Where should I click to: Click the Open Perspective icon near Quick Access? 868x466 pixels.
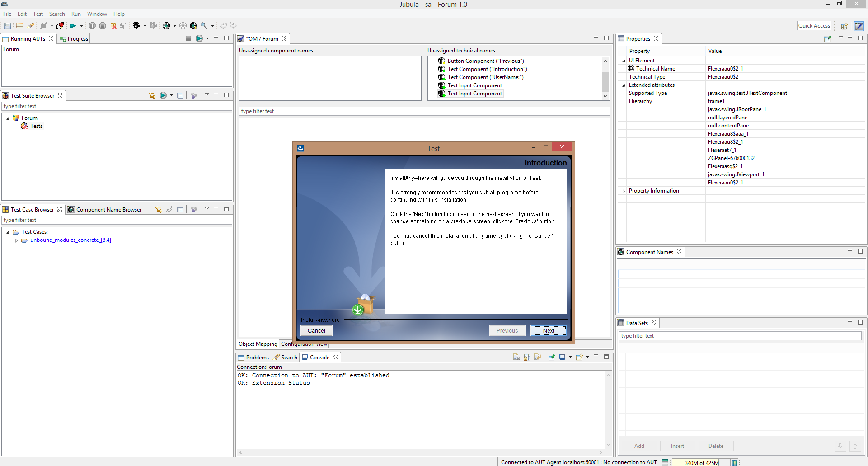[x=844, y=26]
